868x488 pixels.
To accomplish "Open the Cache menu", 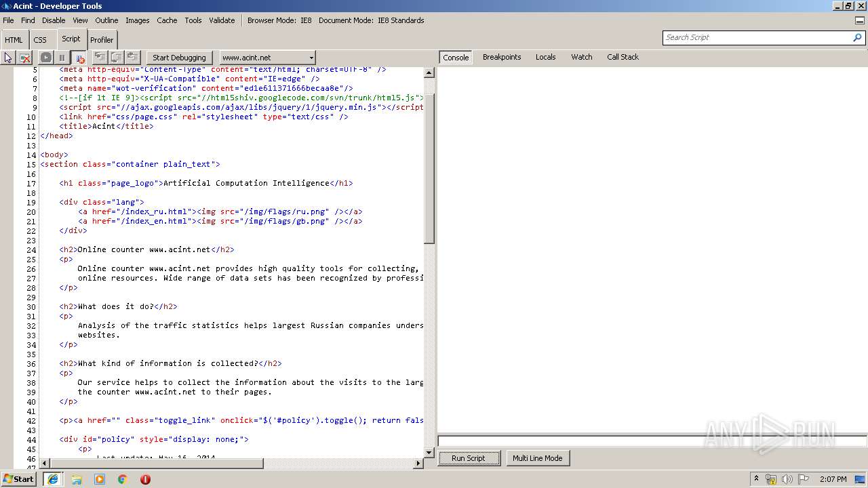I will pos(167,20).
